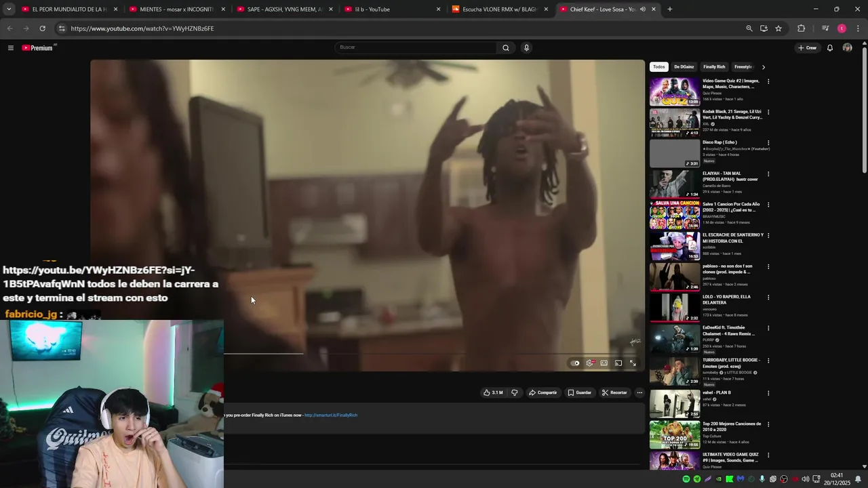The height and width of the screenshot is (488, 868).
Task: Open smarturl.it/FinallyRich link in description
Action: tap(330, 415)
